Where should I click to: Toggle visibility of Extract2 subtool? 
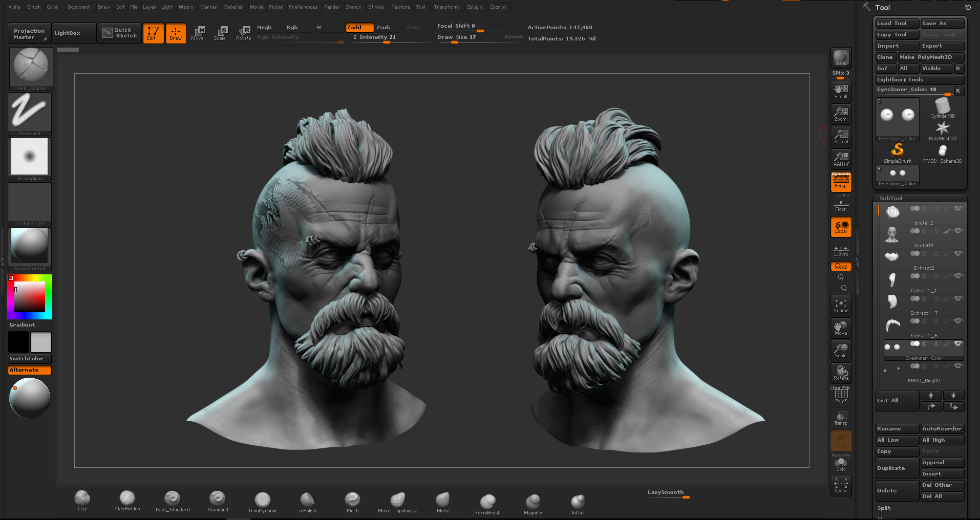coord(957,253)
